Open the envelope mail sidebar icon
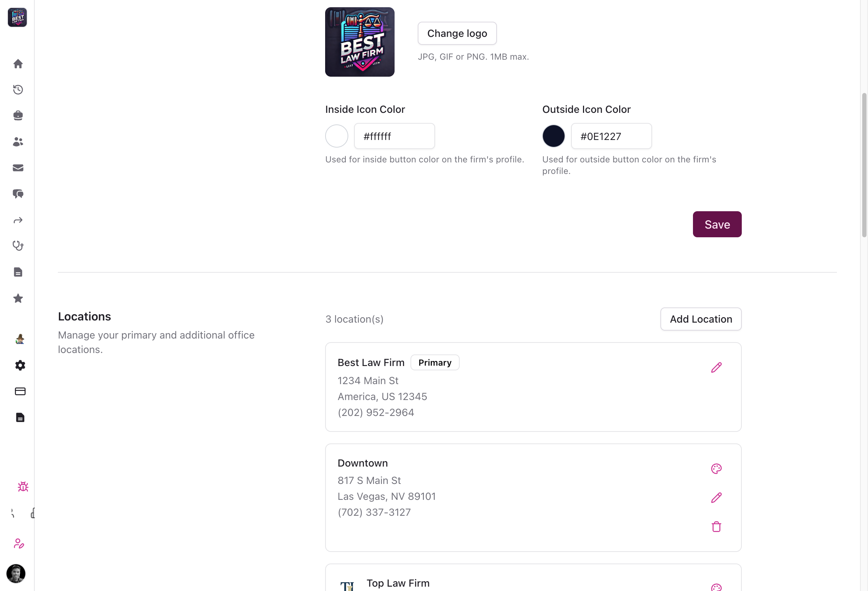 tap(18, 168)
